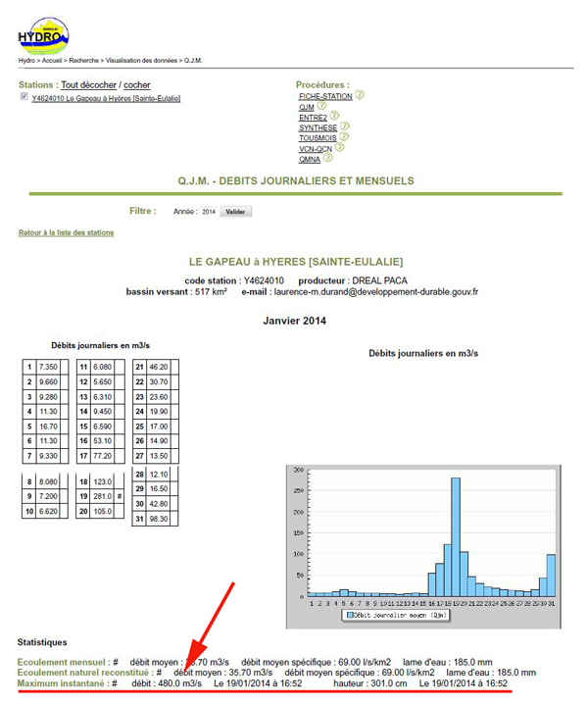Select the day 10 value 6.620

point(48,511)
